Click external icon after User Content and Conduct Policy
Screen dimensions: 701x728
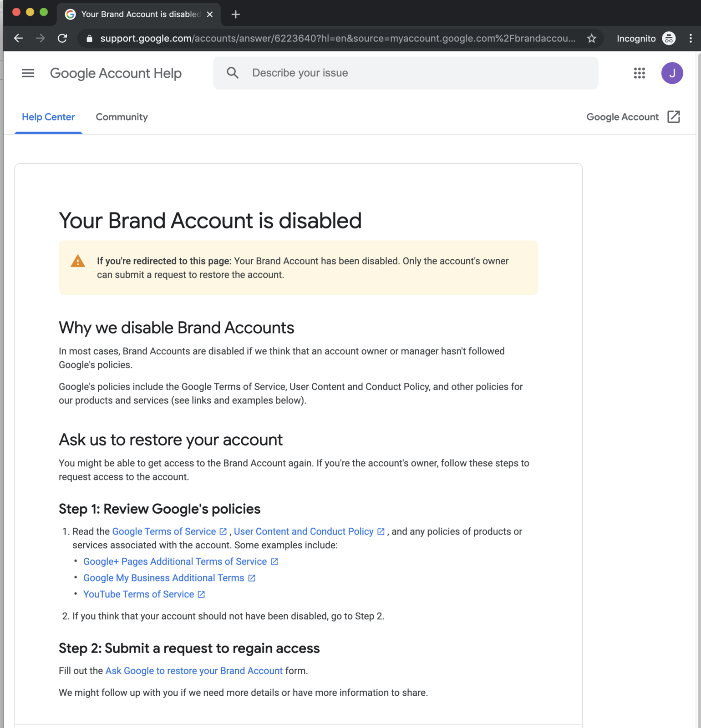[381, 531]
